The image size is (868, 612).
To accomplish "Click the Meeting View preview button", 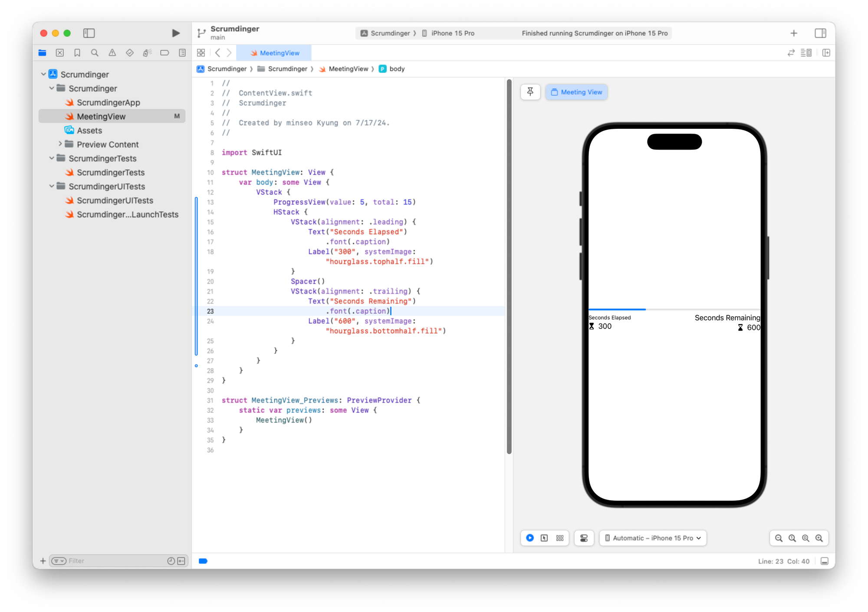I will click(576, 92).
